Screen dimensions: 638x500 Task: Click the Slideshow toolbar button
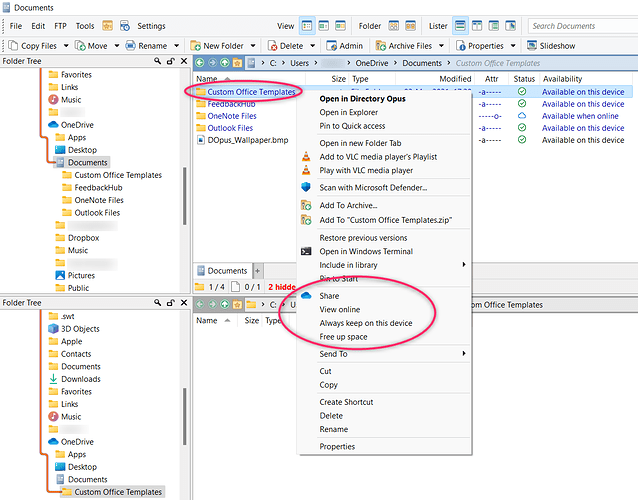(551, 46)
